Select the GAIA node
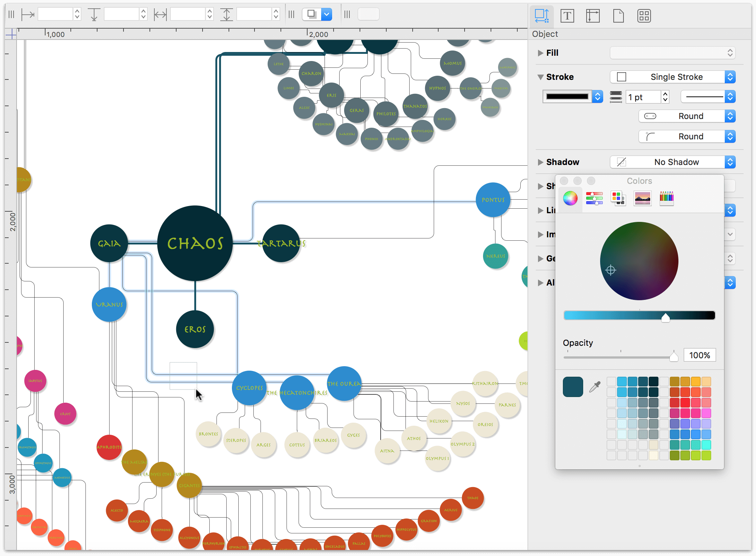 point(109,243)
